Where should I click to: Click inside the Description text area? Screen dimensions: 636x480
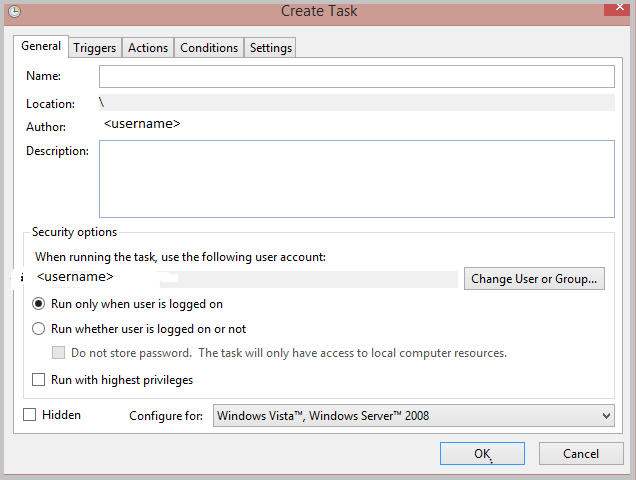coord(357,179)
